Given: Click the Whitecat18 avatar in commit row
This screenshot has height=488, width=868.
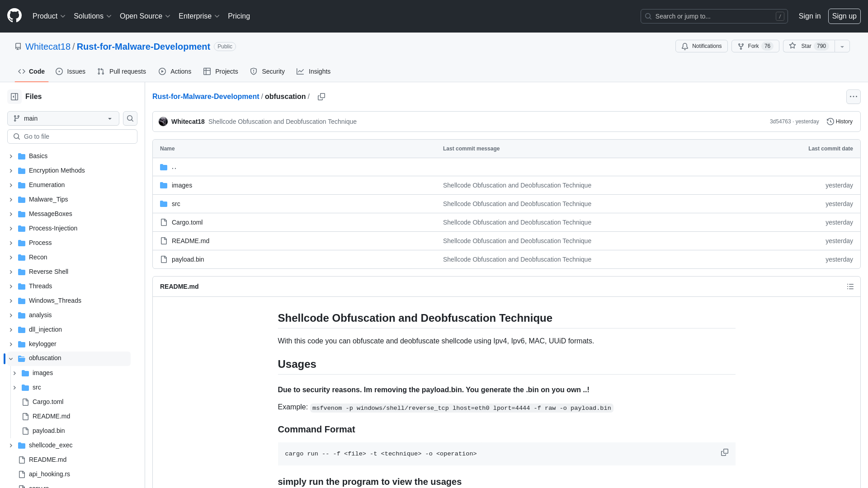Looking at the screenshot, I should (x=163, y=122).
